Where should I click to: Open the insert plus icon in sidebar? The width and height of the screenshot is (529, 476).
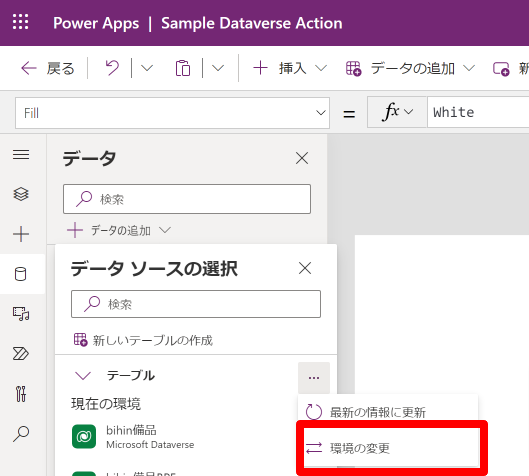tap(21, 234)
